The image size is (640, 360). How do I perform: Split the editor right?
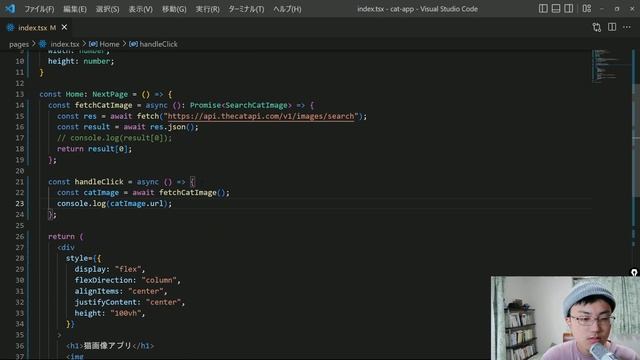click(612, 27)
